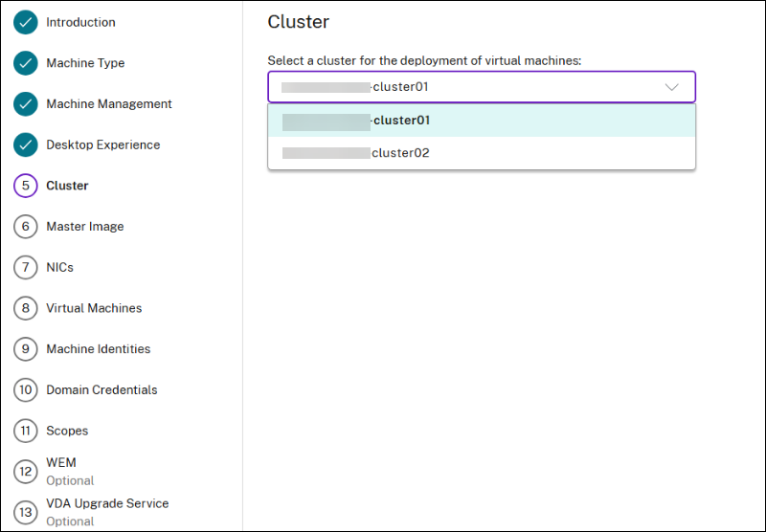Open the Domain Credentials step
Screen dimensions: 766x532
pyautogui.click(x=101, y=390)
